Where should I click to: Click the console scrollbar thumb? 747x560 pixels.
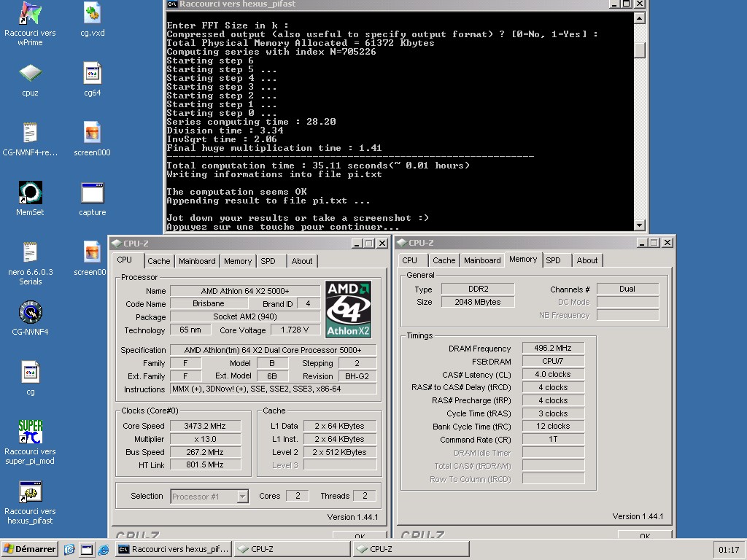pyautogui.click(x=639, y=50)
